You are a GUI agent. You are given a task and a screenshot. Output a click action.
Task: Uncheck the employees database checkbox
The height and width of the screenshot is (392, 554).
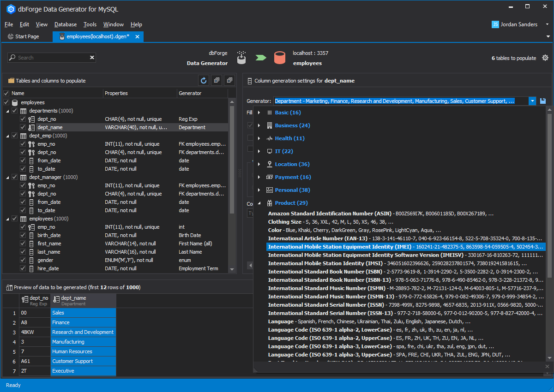(x=6, y=102)
